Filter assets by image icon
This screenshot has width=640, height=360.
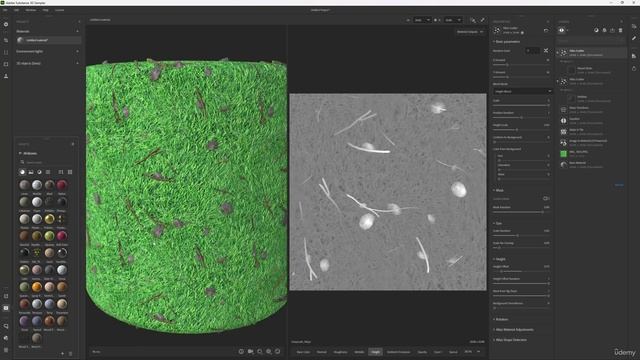pyautogui.click(x=31, y=172)
